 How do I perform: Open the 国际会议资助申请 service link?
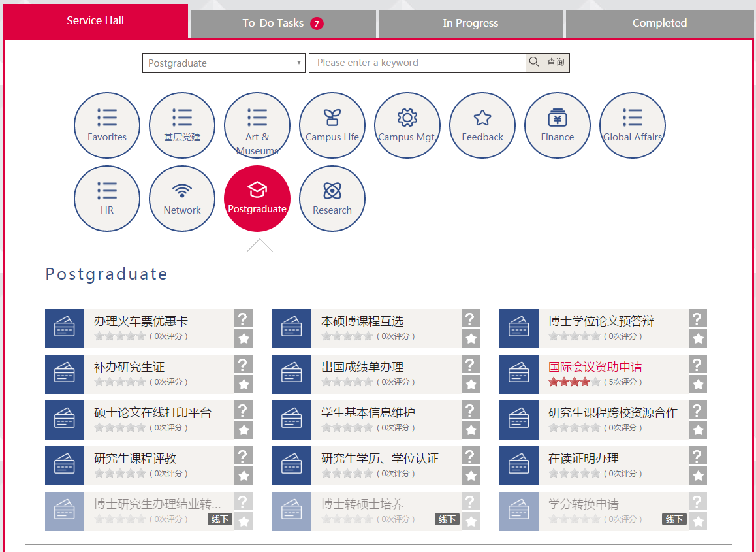coord(595,367)
